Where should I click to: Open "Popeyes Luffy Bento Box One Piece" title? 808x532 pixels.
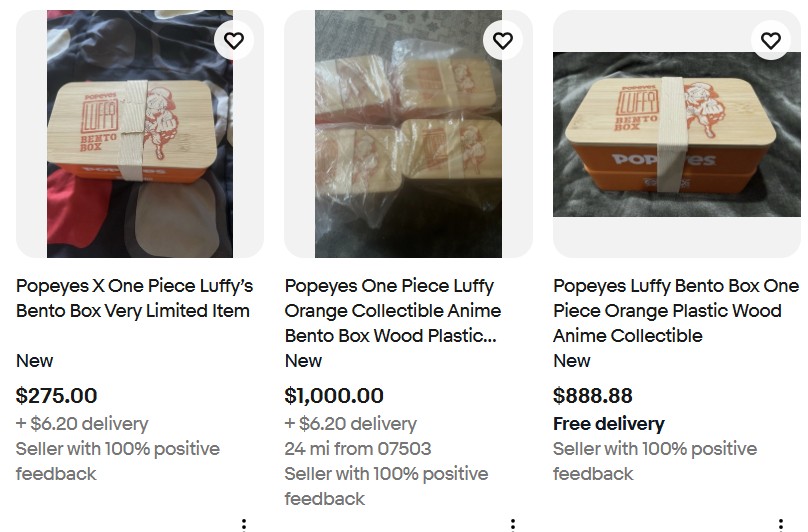tap(676, 310)
